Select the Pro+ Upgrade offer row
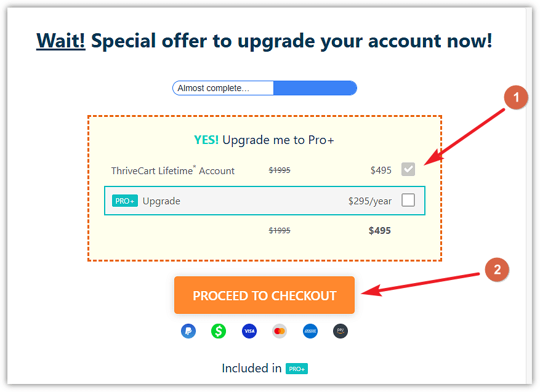The height and width of the screenshot is (392, 540). point(264,201)
